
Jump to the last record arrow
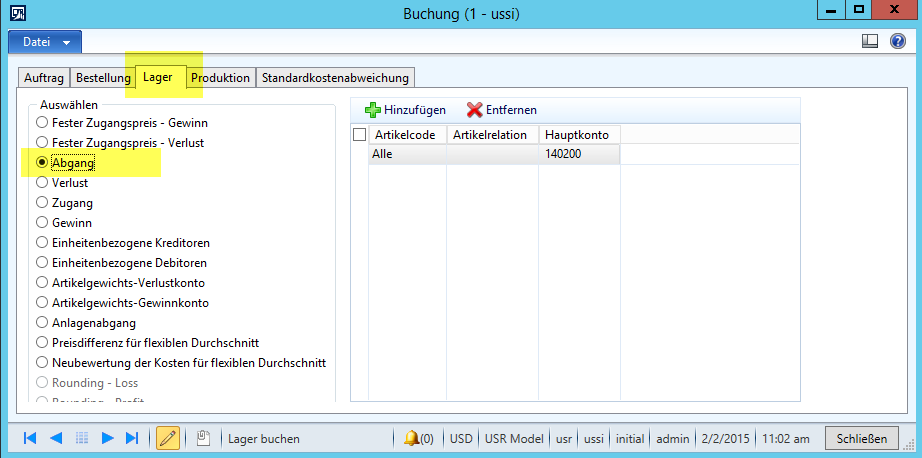[132, 438]
